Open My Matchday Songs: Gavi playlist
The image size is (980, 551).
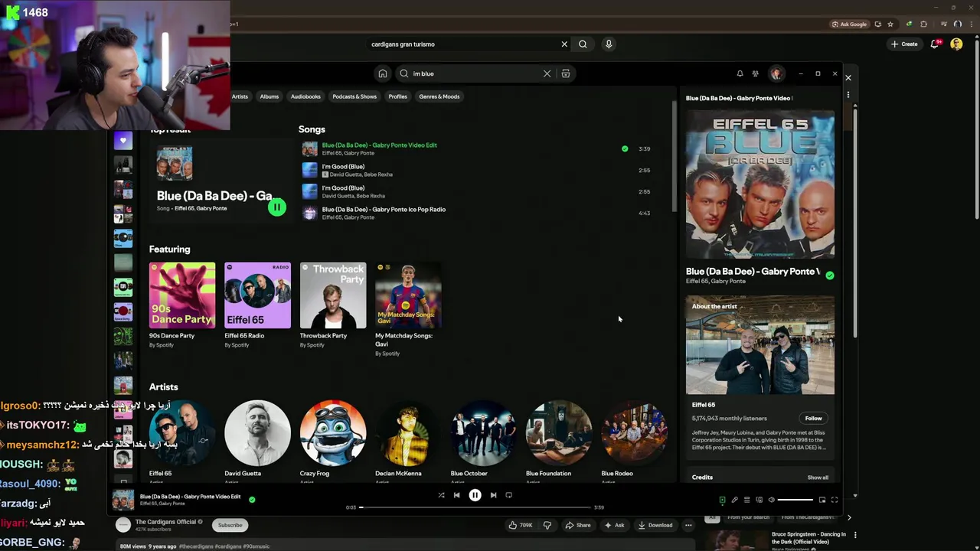[408, 295]
